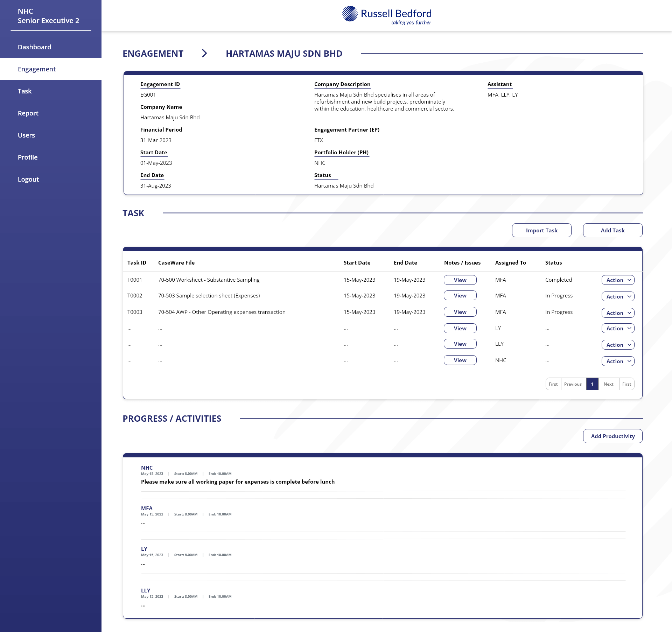
Task: Open the Action dropdown for task T0001
Action: (617, 280)
